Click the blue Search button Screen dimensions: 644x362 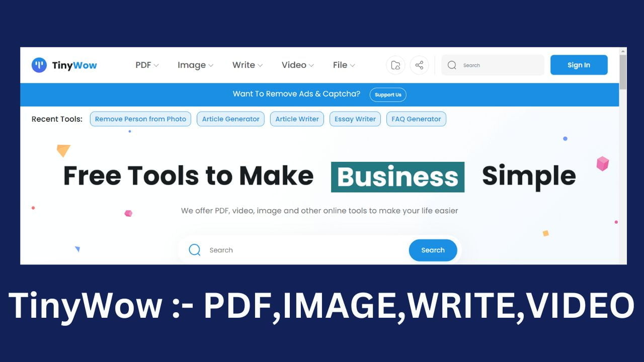[x=433, y=250]
